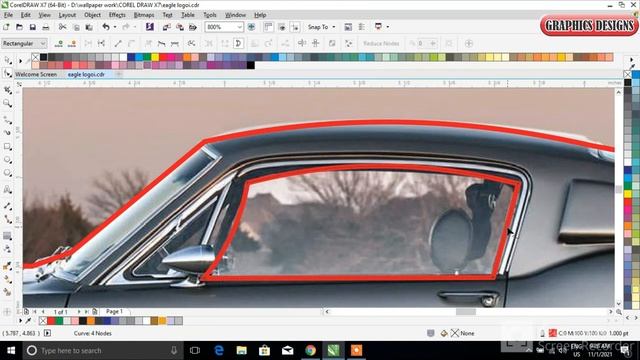Toggle the Close curve node button
This screenshot has width=640, height=360.
point(239,43)
